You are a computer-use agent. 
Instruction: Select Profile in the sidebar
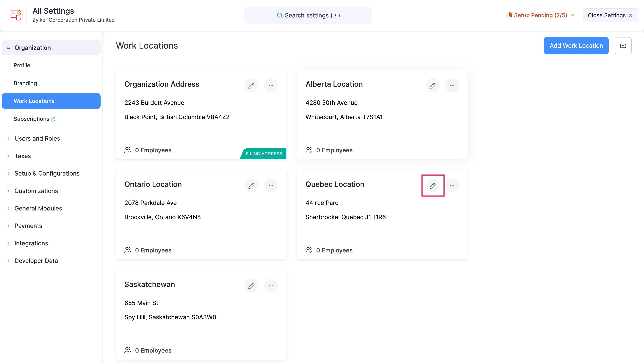pos(22,65)
